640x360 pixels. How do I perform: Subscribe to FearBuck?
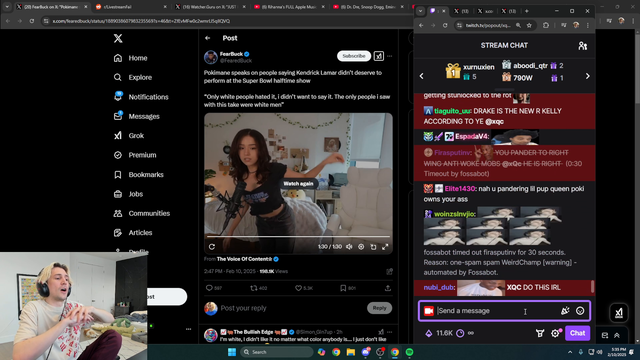pos(354,56)
